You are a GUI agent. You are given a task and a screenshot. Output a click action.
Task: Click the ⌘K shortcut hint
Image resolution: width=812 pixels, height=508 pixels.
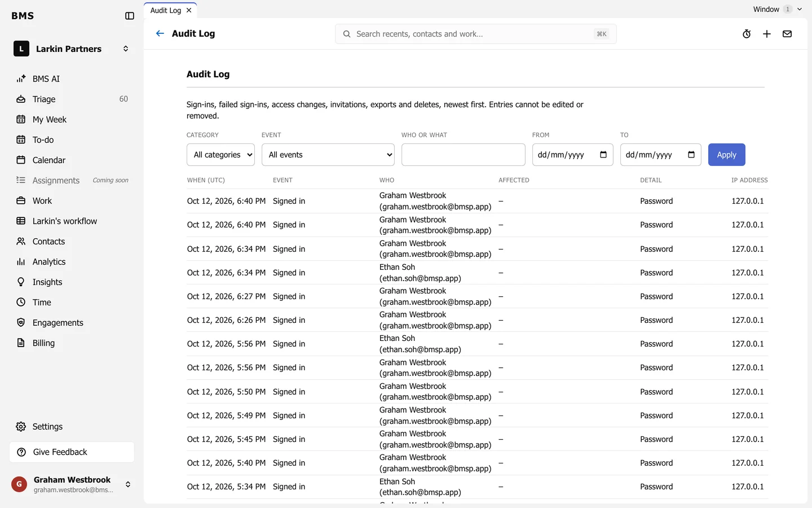[602, 34]
